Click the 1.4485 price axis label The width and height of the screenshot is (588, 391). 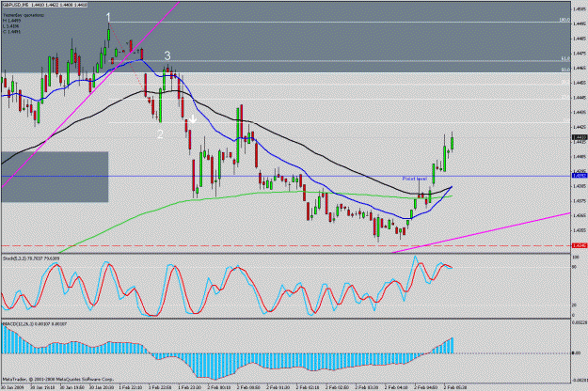point(580,39)
